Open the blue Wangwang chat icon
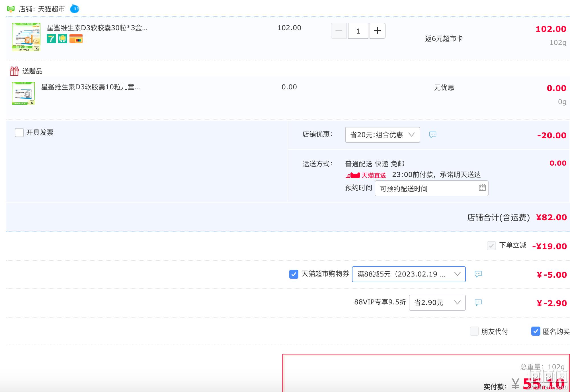 [x=75, y=9]
